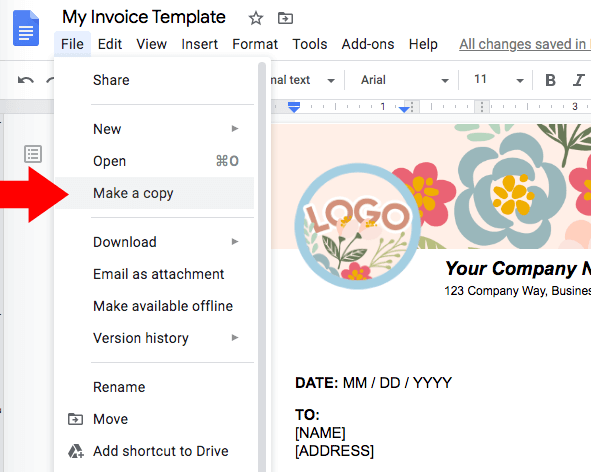Click the LOGO image in document
The width and height of the screenshot is (591, 472).
(x=357, y=226)
